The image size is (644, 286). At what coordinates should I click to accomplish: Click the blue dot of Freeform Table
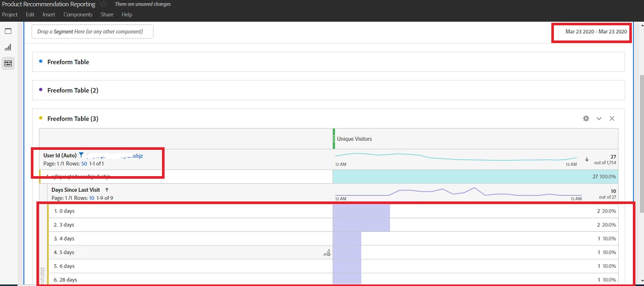tap(41, 61)
